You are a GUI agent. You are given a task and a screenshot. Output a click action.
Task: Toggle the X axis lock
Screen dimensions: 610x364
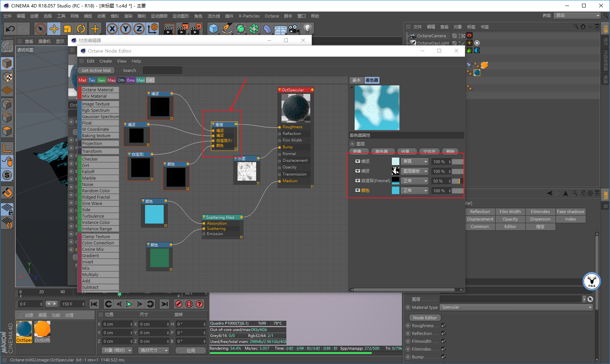(x=112, y=29)
